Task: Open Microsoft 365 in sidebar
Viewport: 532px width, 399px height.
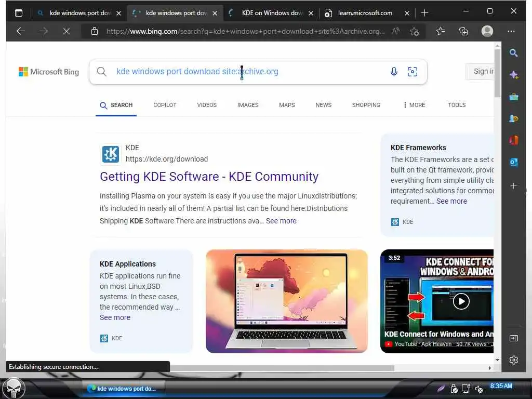Action: point(514,140)
